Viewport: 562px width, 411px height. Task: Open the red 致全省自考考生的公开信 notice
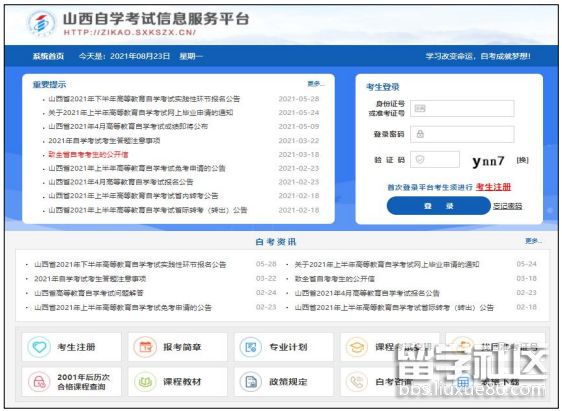[x=88, y=154]
